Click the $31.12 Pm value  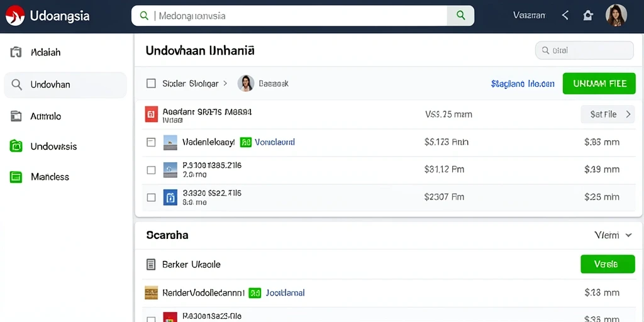(445, 169)
